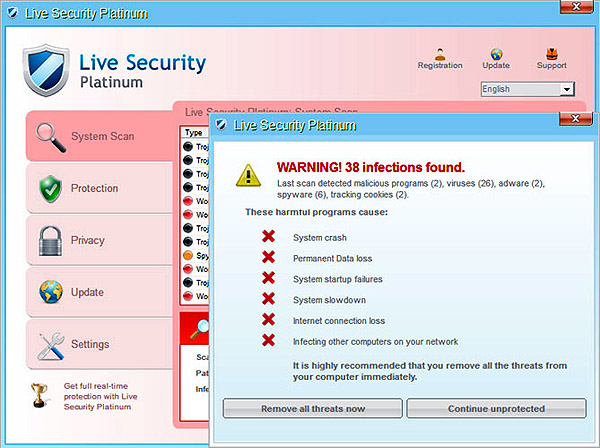This screenshot has height=448, width=600.
Task: Click the Registration link label
Action: pyautogui.click(x=440, y=65)
